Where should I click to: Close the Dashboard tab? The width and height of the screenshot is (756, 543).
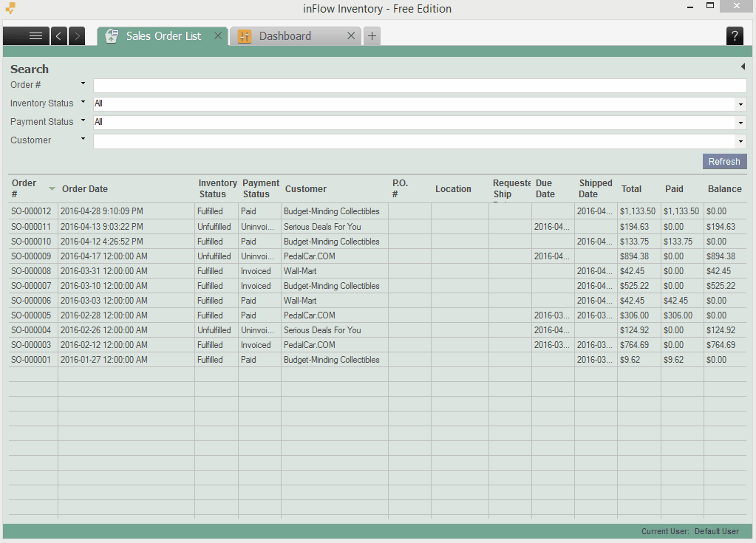click(x=351, y=35)
